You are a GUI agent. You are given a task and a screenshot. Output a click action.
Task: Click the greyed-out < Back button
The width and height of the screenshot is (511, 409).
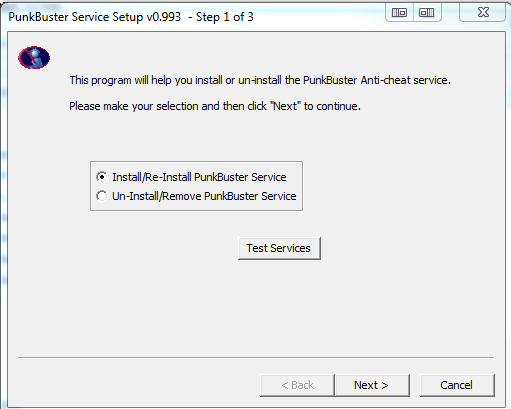point(297,385)
